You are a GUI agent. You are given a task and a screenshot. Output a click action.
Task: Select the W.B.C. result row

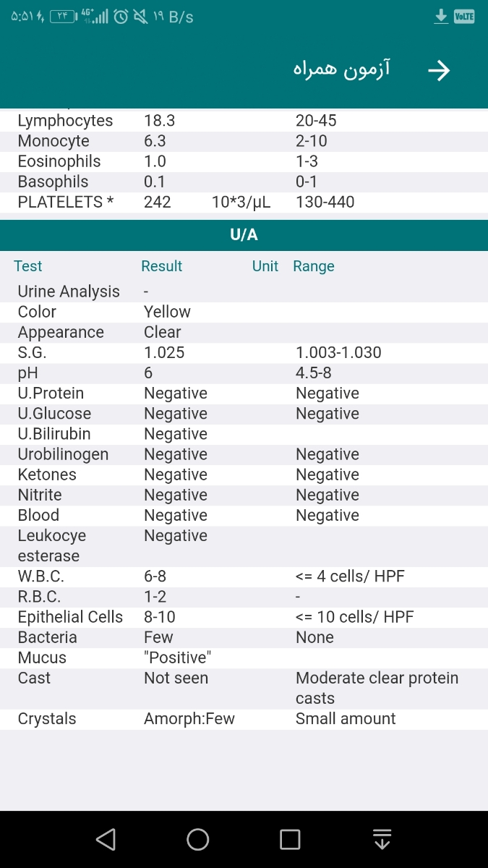click(x=244, y=576)
